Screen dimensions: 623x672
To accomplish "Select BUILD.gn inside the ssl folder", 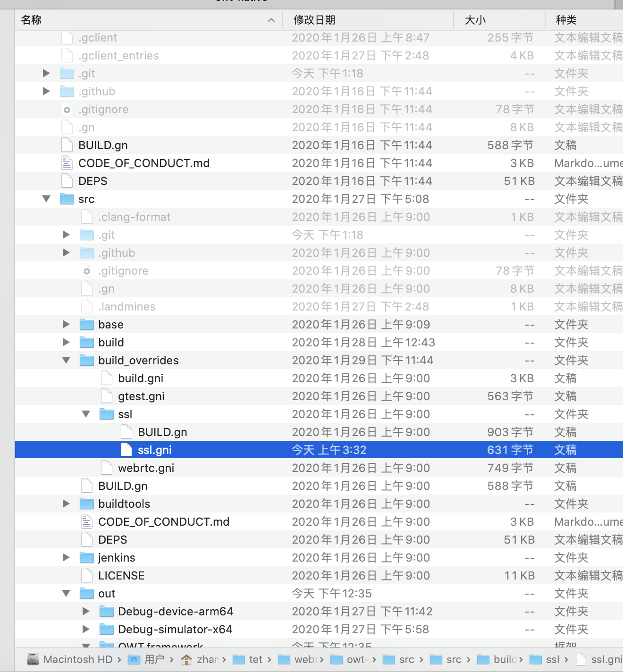I will tap(162, 432).
